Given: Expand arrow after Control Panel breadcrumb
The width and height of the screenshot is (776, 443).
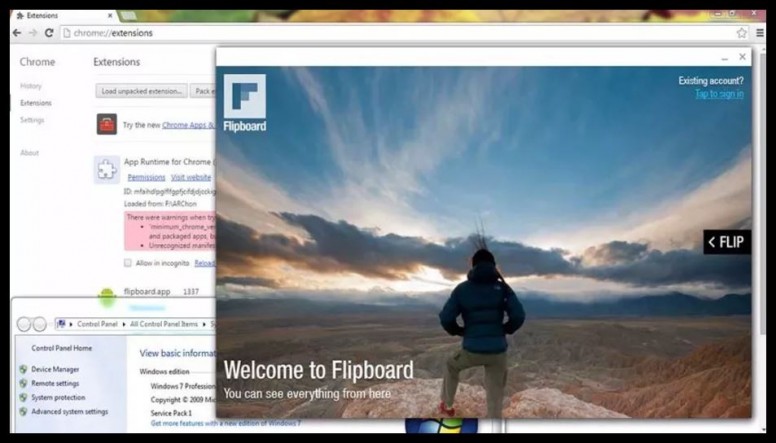Looking at the screenshot, I should (122, 324).
